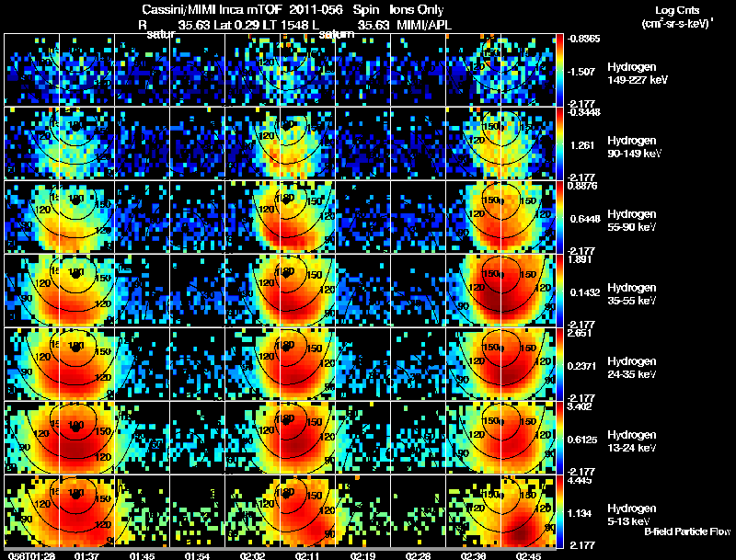Click the '0.6448' color scale value
Viewport: 736px width, 560px height.
point(583,219)
